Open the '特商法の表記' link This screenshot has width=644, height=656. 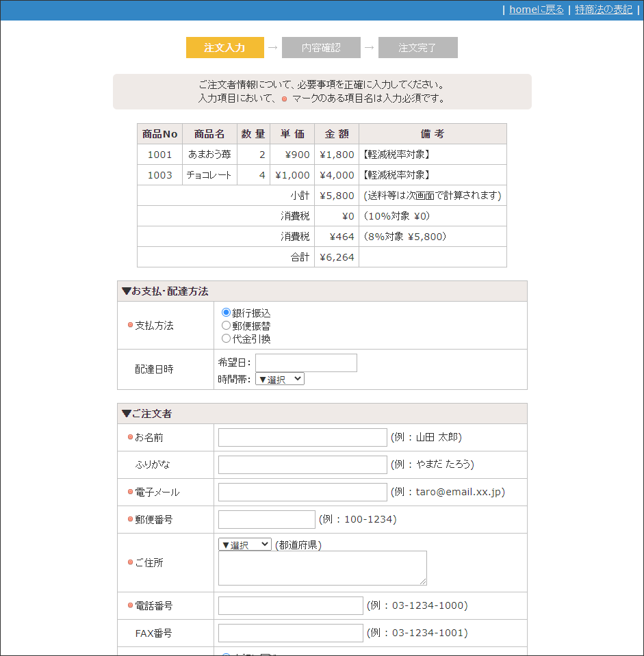[604, 10]
